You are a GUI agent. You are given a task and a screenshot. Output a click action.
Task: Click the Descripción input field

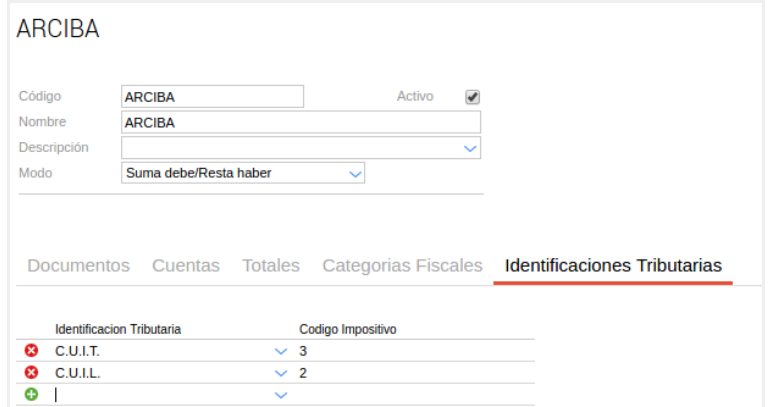click(x=290, y=148)
